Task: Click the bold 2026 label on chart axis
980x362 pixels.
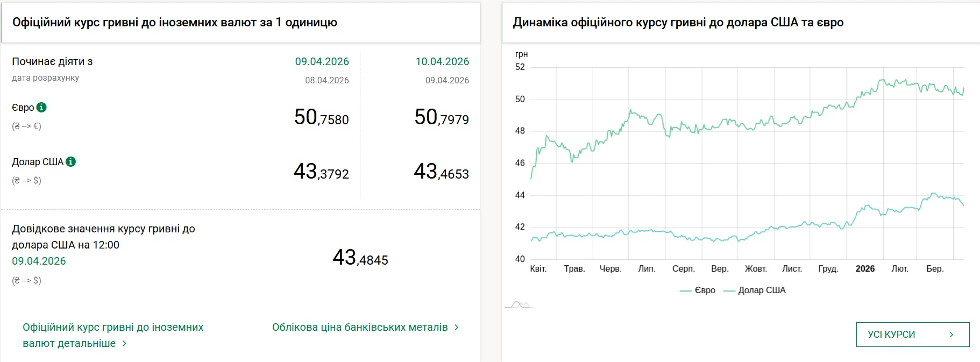Action: click(865, 268)
